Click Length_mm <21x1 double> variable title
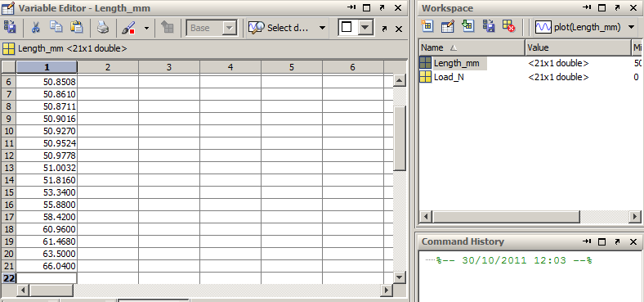Viewport: 644px width, 302px height. [72, 48]
